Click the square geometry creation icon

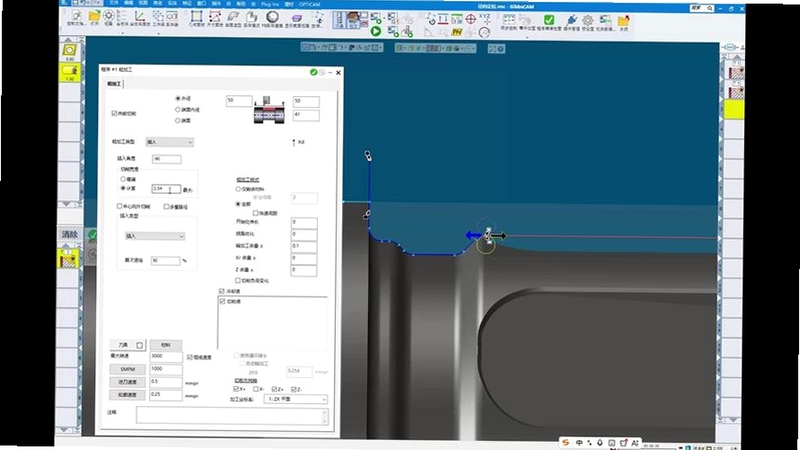(x=196, y=16)
